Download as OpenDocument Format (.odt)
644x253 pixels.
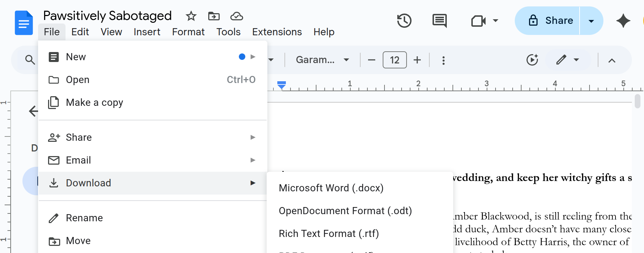click(360, 211)
